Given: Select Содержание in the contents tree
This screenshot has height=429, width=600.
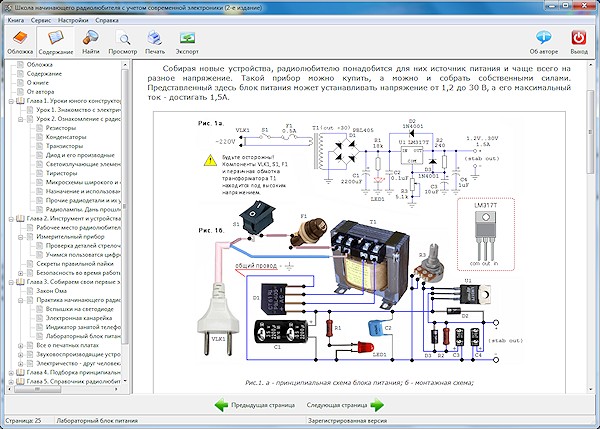Looking at the screenshot, I should [x=44, y=73].
